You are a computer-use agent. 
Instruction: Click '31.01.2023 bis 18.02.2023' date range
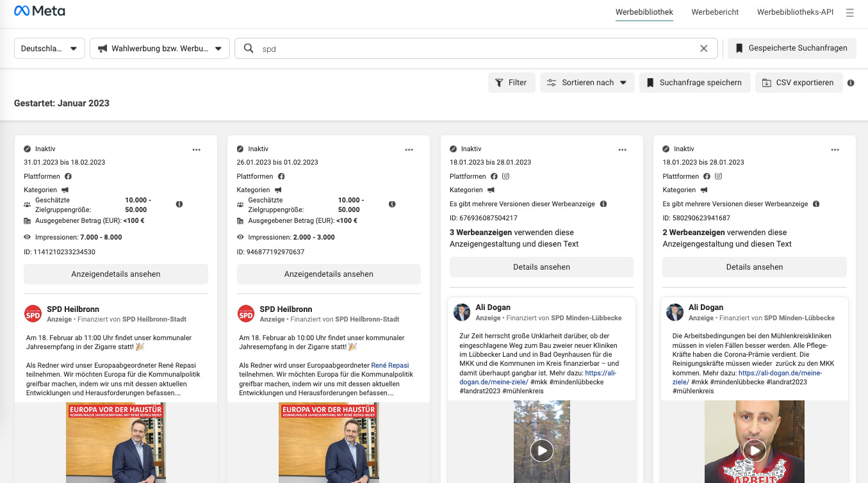tap(65, 162)
